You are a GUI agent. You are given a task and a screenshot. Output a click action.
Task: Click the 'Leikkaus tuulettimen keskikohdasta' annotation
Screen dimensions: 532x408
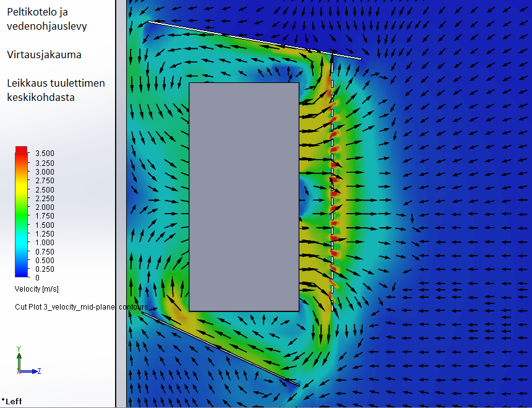[x=56, y=90]
